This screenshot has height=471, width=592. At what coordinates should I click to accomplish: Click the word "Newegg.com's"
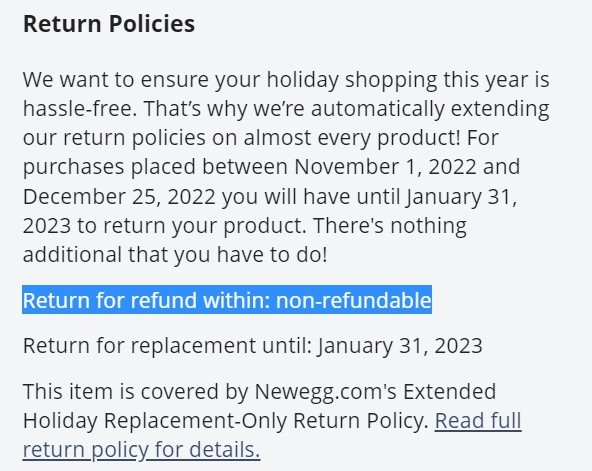325,391
